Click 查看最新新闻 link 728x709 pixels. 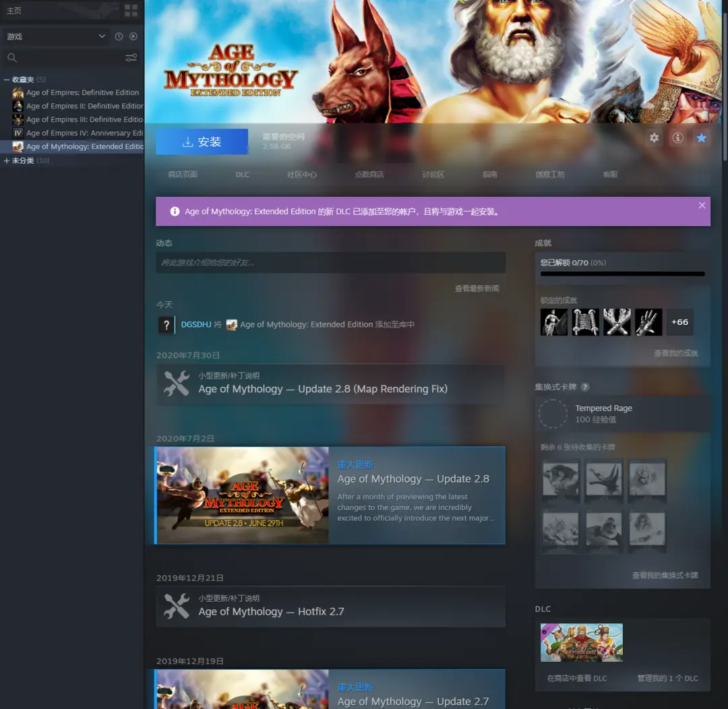477,288
